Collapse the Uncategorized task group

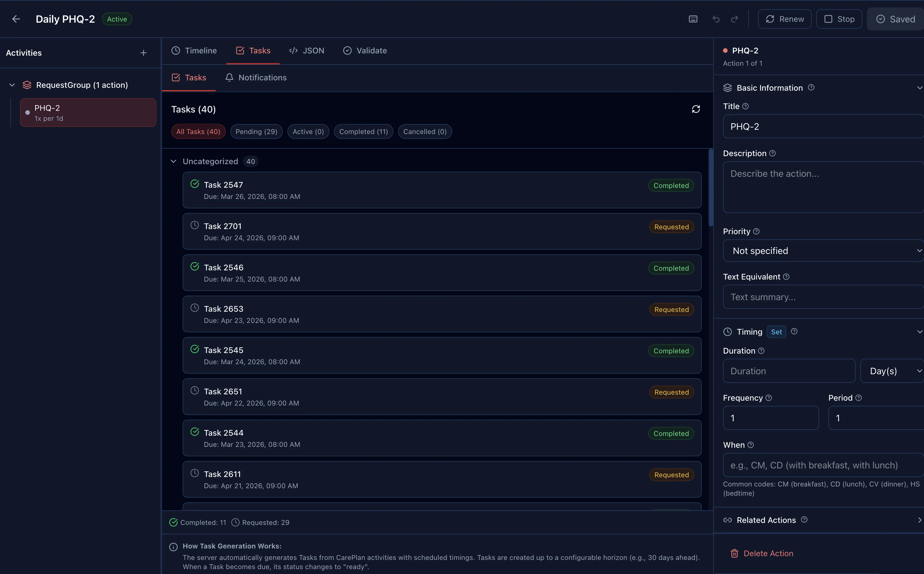(x=173, y=161)
